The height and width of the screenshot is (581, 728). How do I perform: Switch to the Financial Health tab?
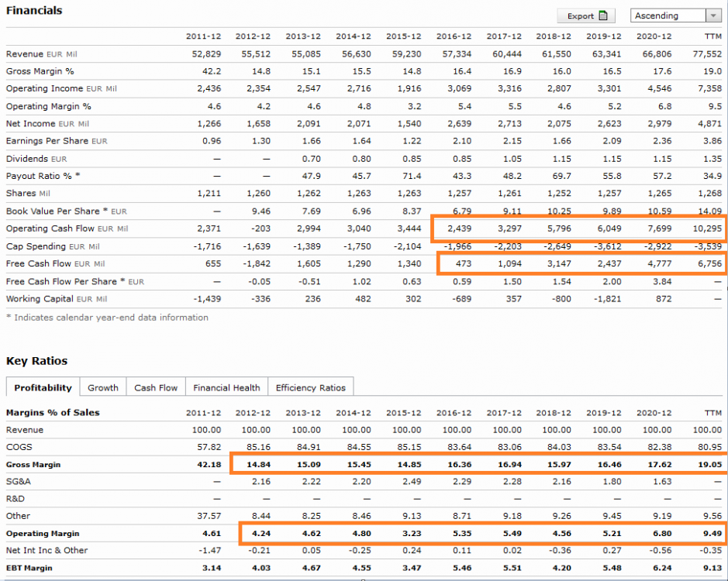coord(226,387)
